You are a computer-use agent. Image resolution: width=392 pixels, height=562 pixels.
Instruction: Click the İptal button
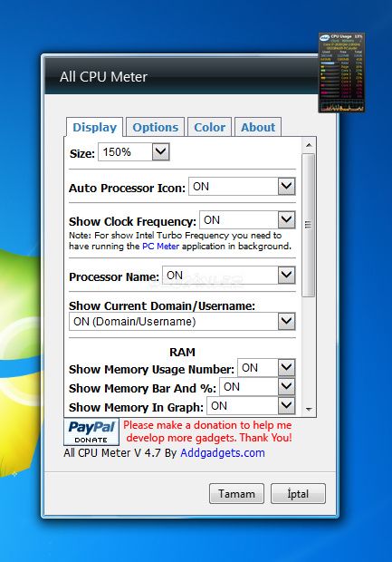click(x=298, y=493)
